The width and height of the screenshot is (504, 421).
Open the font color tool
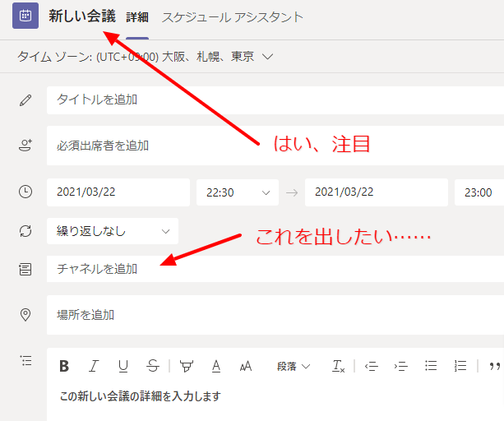(216, 366)
